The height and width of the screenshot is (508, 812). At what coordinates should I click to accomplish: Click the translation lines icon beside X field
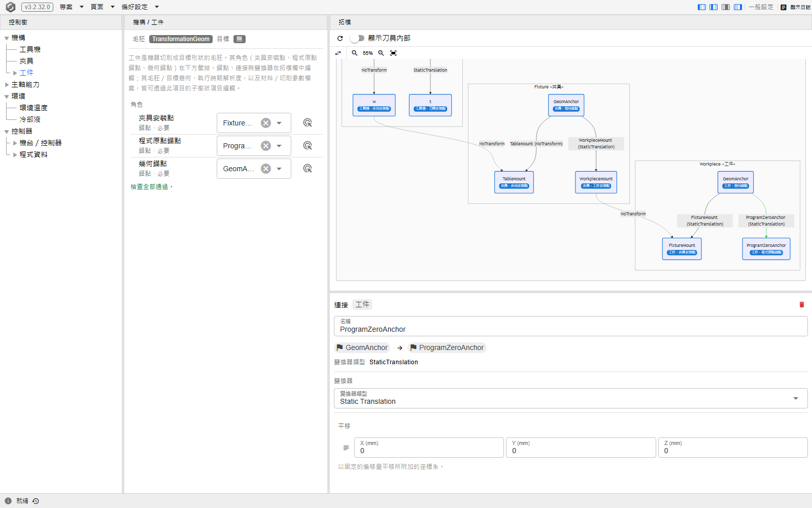point(346,448)
